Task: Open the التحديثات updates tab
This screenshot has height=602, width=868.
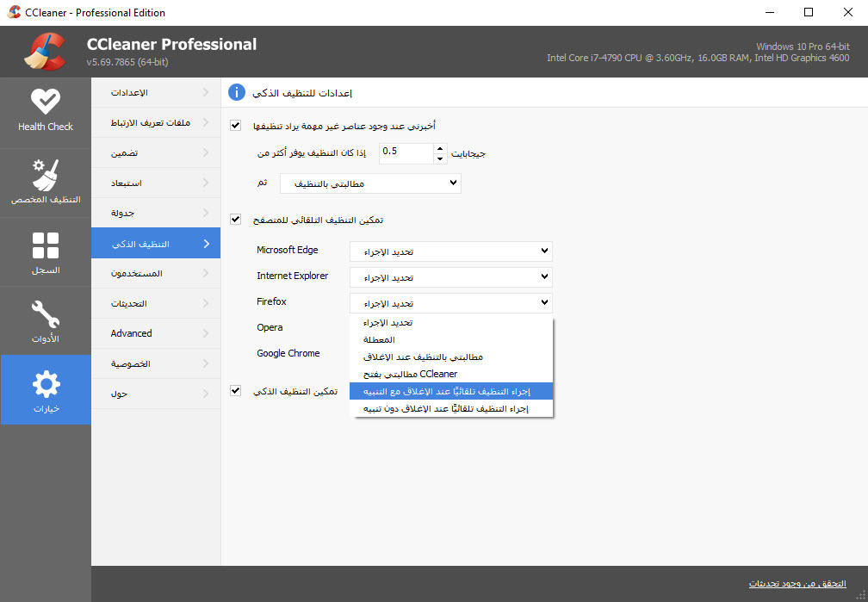Action: click(x=156, y=303)
